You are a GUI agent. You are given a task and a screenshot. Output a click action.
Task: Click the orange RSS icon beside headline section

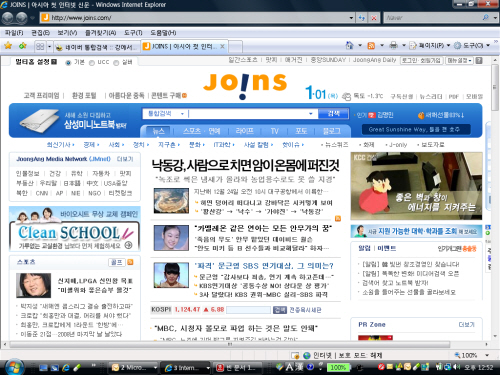tap(338, 218)
